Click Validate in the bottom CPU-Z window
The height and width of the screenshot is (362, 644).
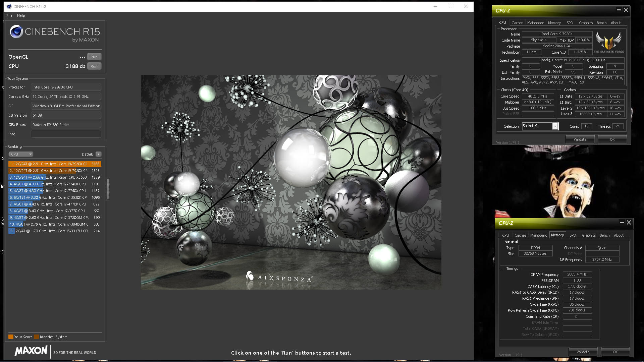(x=583, y=352)
